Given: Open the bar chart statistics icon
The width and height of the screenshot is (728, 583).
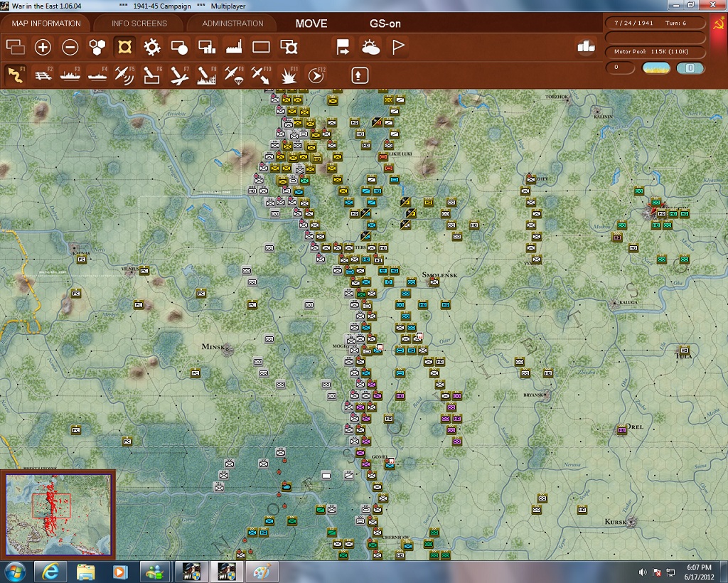Looking at the screenshot, I should point(586,46).
